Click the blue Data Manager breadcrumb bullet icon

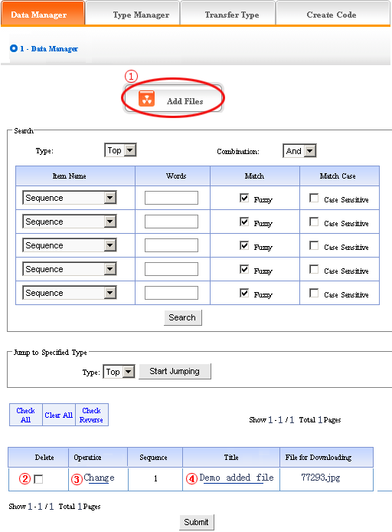(14, 48)
